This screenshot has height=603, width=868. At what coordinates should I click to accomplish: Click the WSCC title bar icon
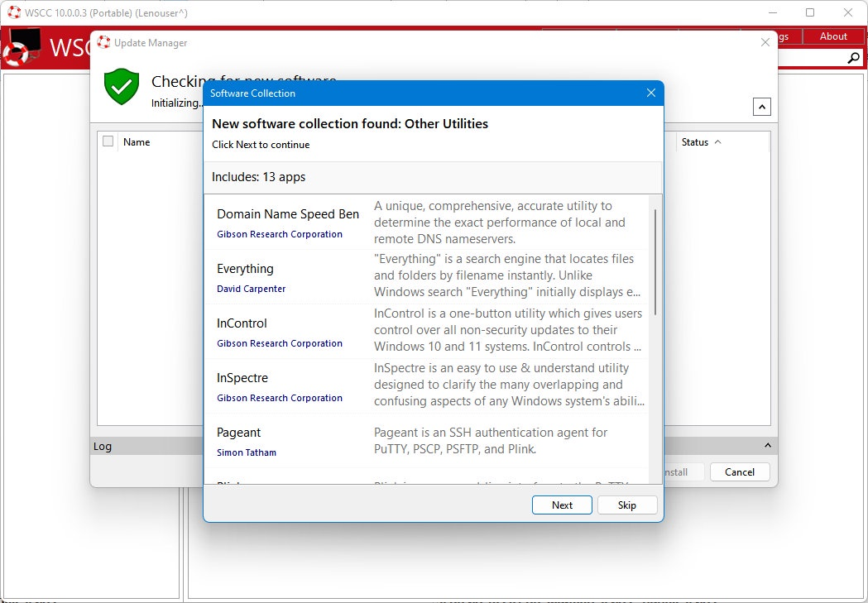click(x=14, y=12)
